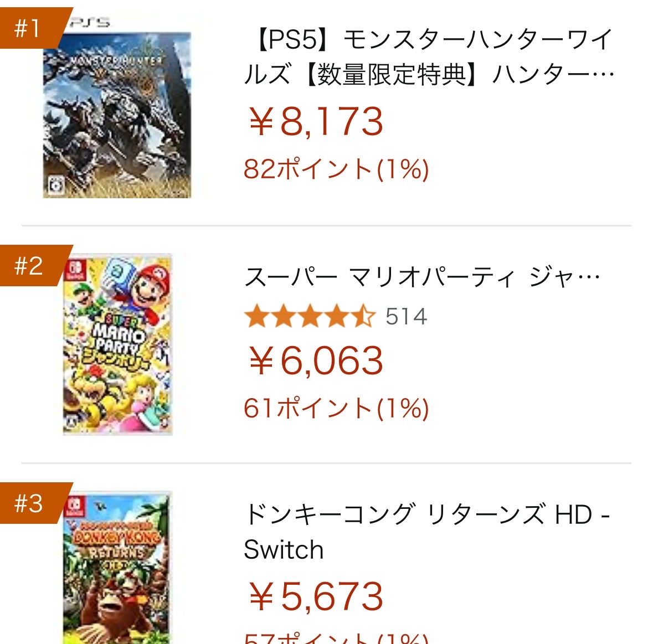The height and width of the screenshot is (644, 653).
Task: Open the Monster Hunter Wilds cover thumbnail
Action: (x=117, y=107)
